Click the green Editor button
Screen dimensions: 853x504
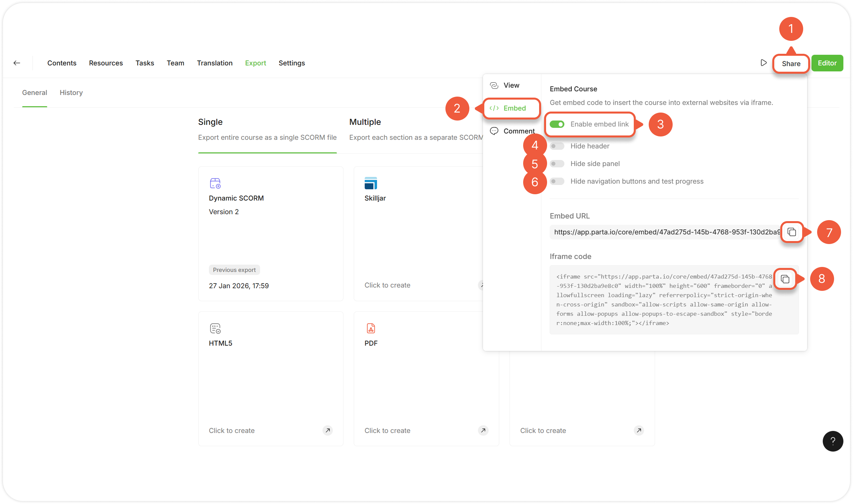(x=827, y=63)
